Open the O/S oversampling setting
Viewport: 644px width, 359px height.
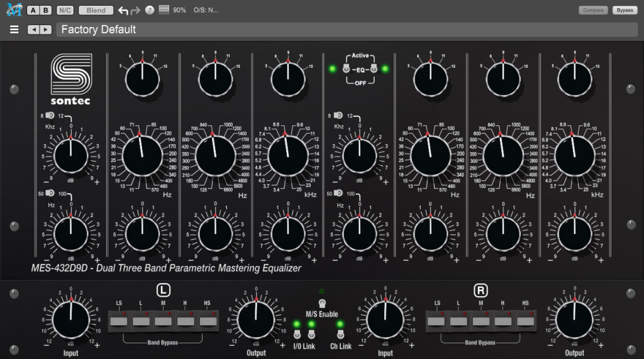[206, 10]
